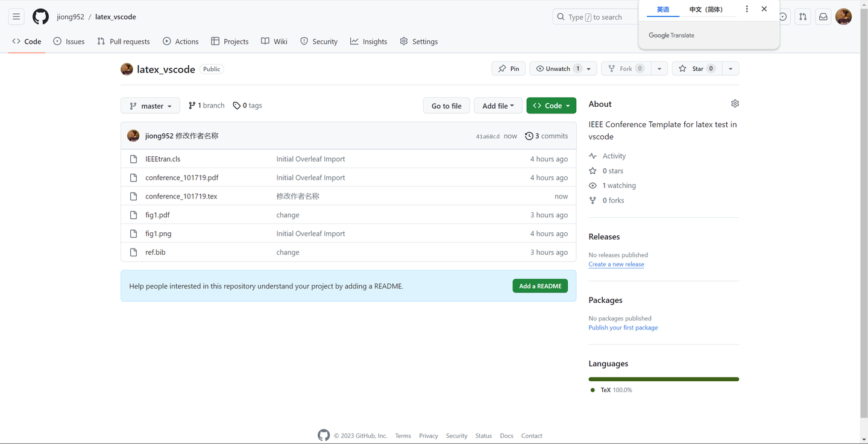Open the About section settings gear
This screenshot has width=868, height=444.
tap(735, 103)
